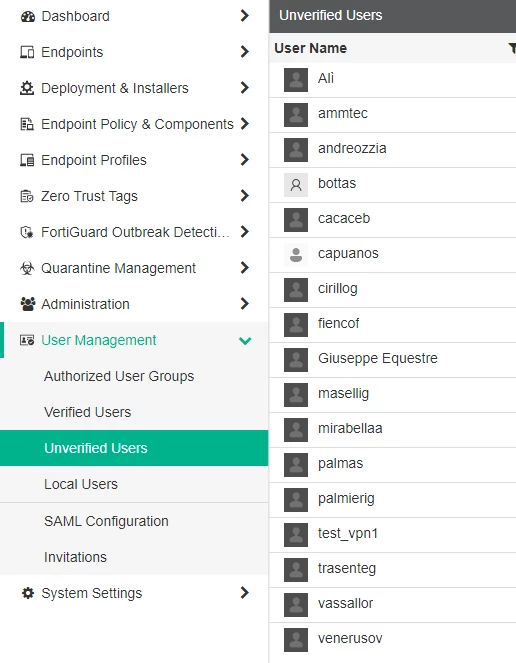The width and height of the screenshot is (516, 663).
Task: Open the SAML Configuration submenu item
Action: coord(106,521)
